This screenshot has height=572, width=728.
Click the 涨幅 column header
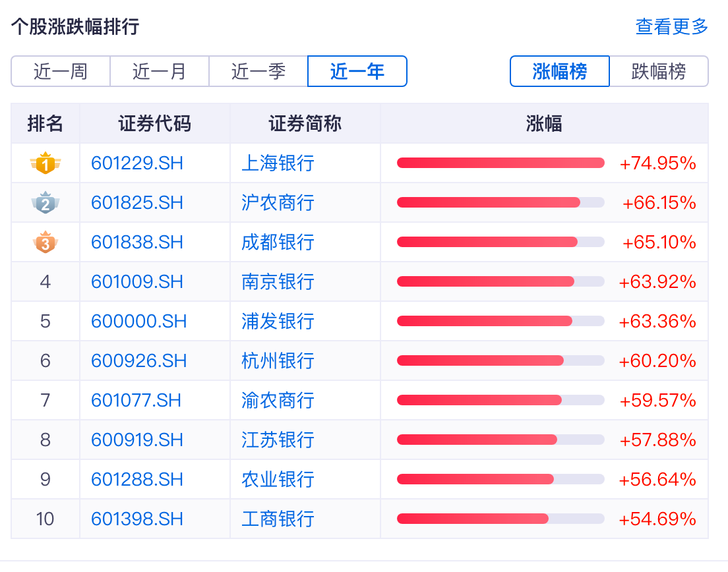544,123
